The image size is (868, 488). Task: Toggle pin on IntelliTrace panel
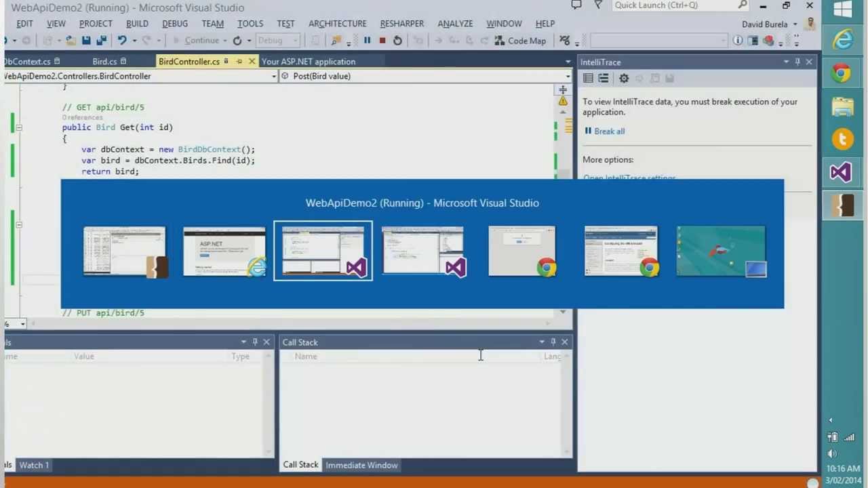[x=797, y=62]
